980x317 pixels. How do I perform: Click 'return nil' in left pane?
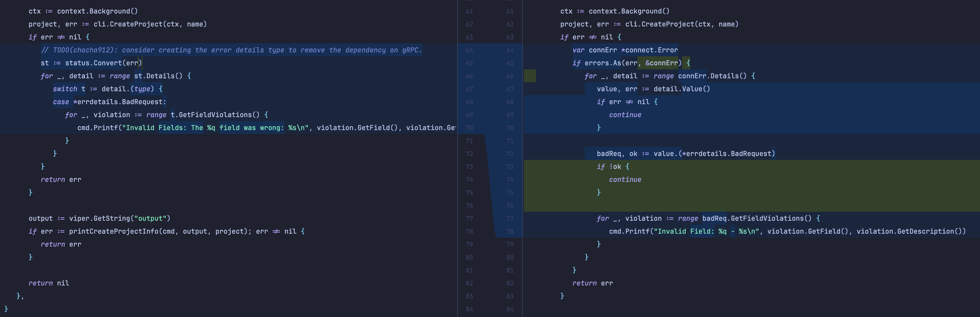pyautogui.click(x=49, y=283)
